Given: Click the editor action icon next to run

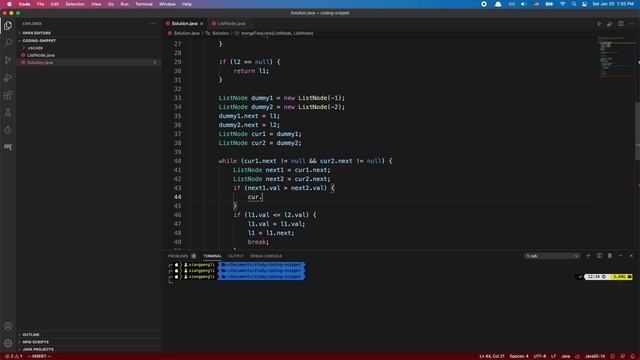Looking at the screenshot, I should click(x=609, y=24).
